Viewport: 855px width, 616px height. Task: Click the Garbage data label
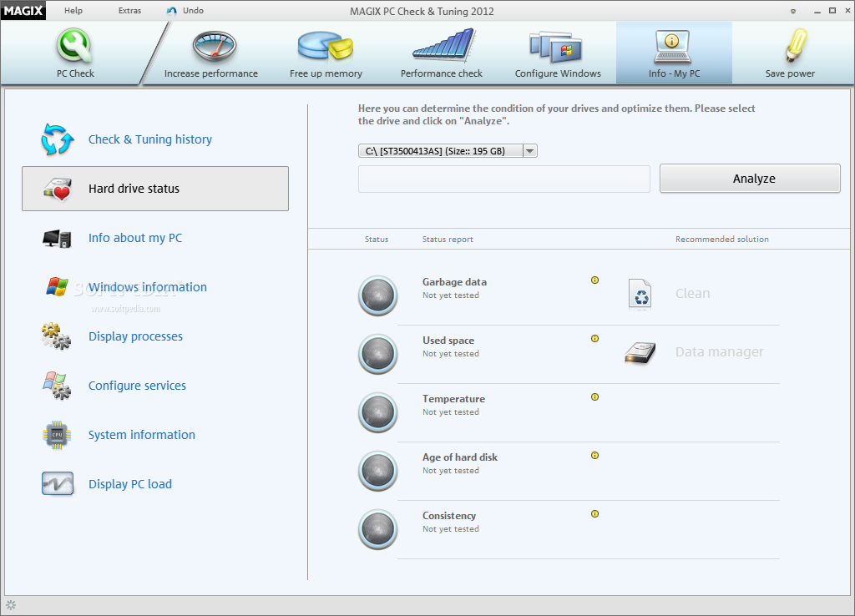pyautogui.click(x=454, y=282)
